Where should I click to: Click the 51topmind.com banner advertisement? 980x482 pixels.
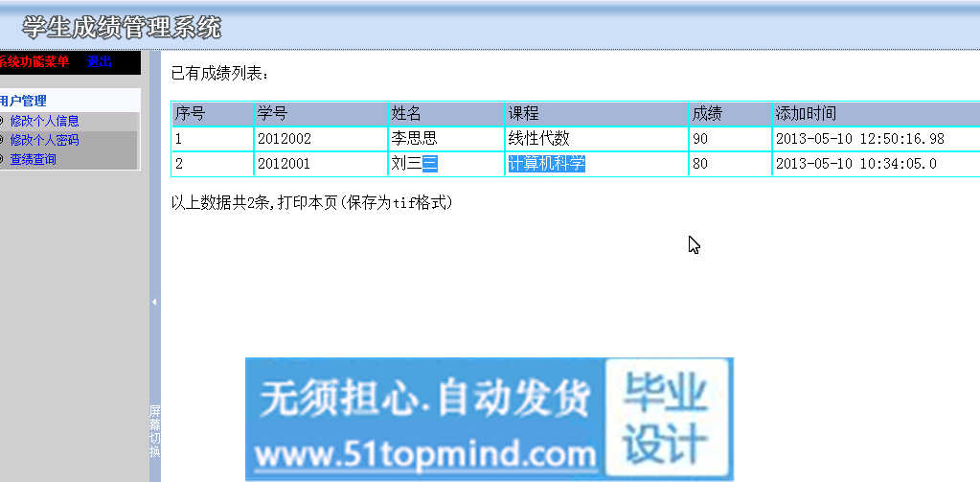[489, 419]
